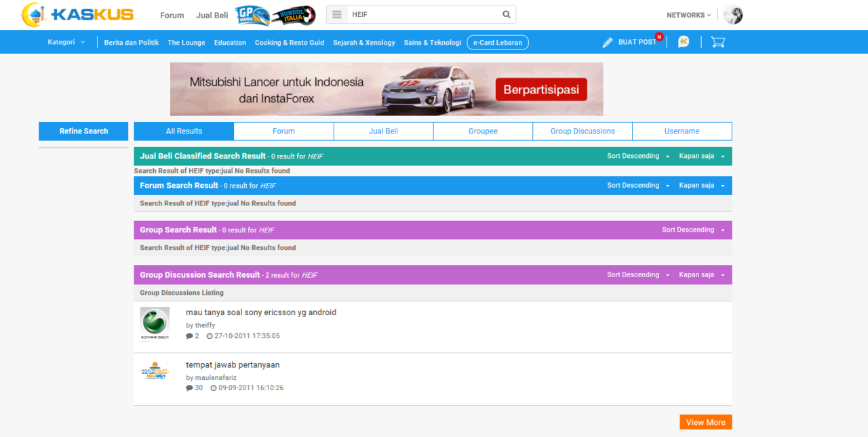Click the Refine Search button
This screenshot has height=437, width=868.
(83, 131)
